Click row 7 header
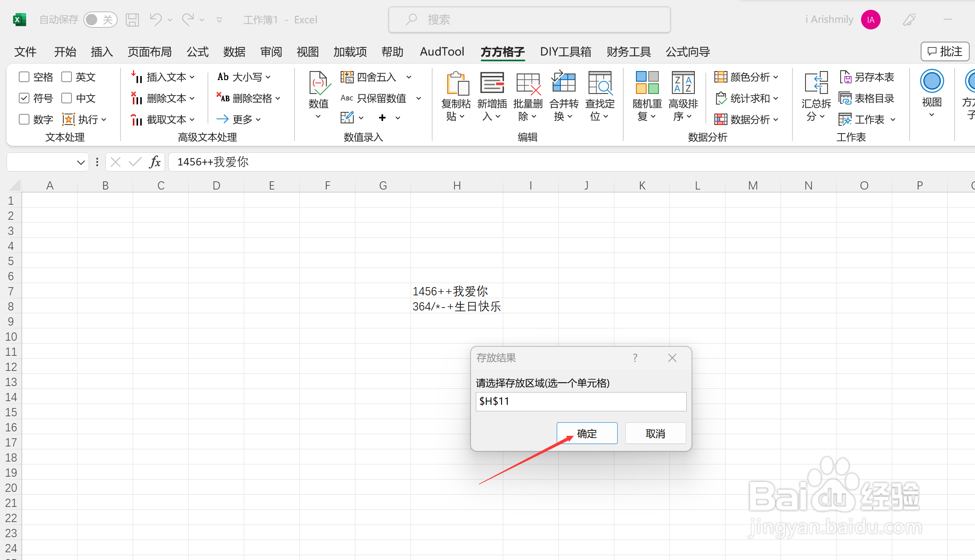975x560 pixels. point(11,291)
